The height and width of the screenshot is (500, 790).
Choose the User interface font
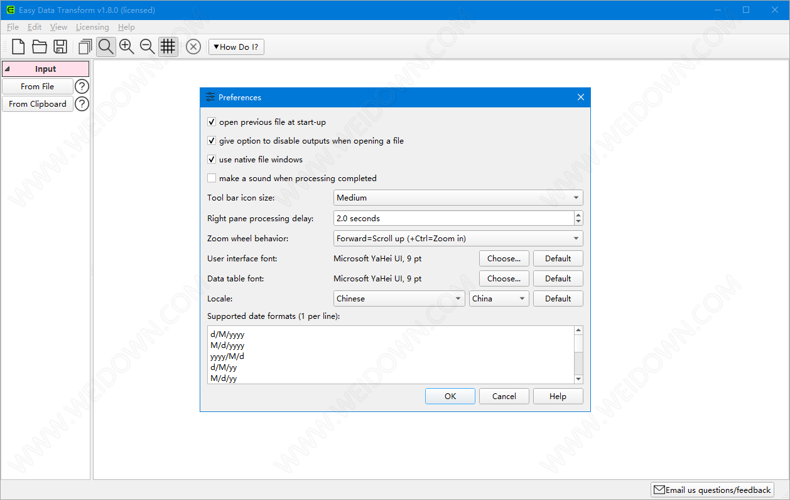(504, 259)
